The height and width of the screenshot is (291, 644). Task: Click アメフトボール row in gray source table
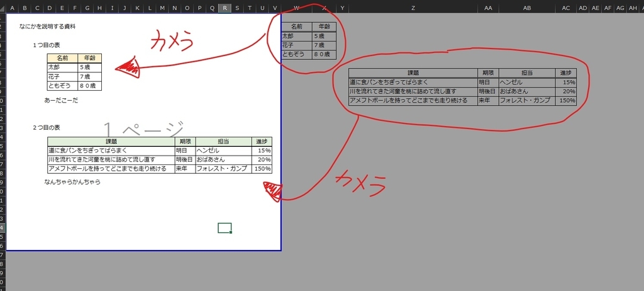tap(413, 100)
